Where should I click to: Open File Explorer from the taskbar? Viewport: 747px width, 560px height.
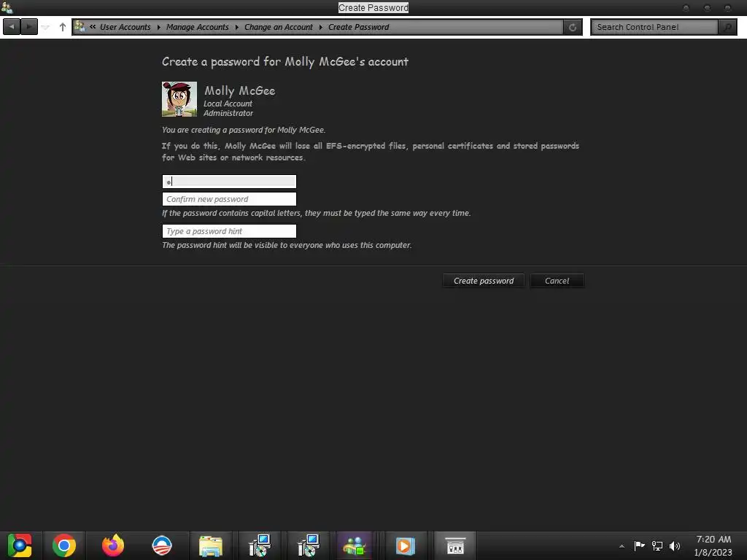[x=211, y=545]
